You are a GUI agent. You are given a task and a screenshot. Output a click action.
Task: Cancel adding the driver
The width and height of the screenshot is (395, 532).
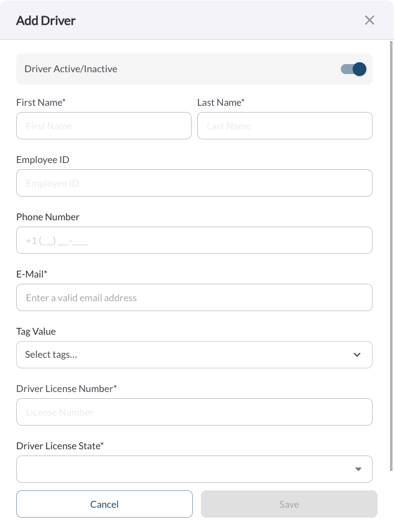tap(105, 504)
